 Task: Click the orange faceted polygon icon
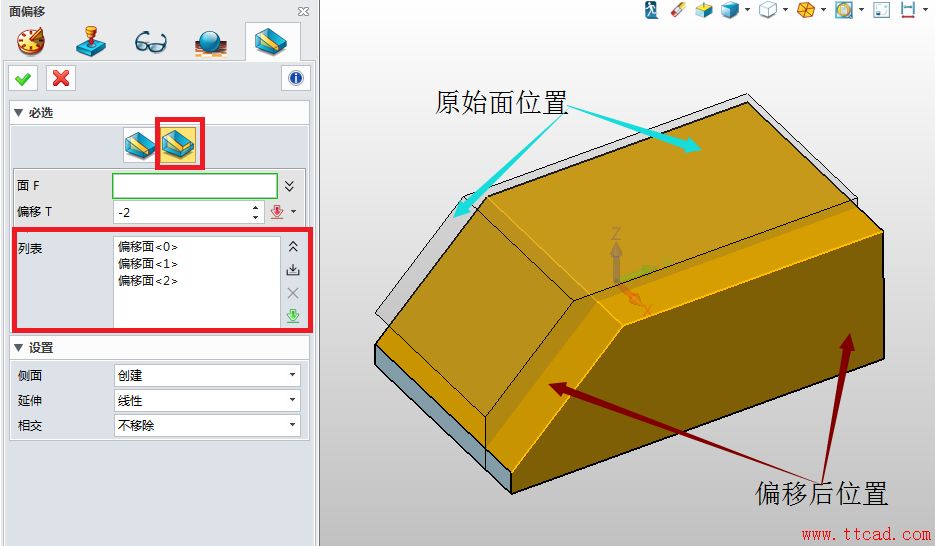(x=806, y=10)
